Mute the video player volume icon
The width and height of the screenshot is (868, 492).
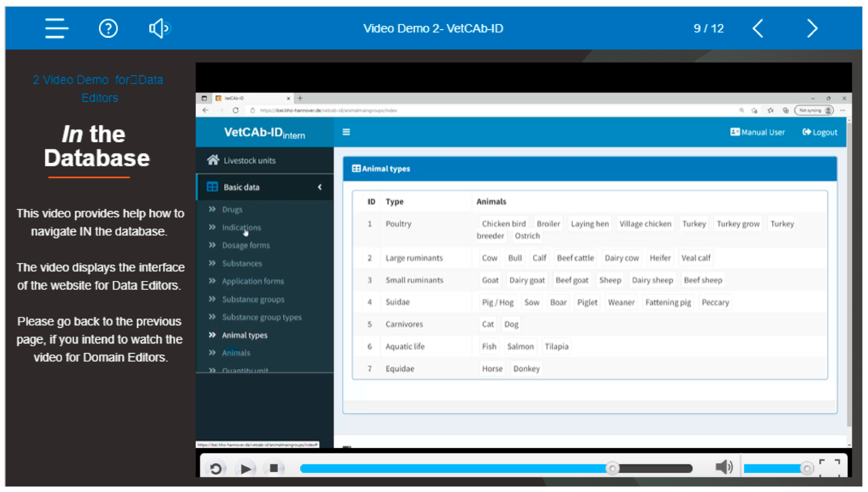[724, 467]
